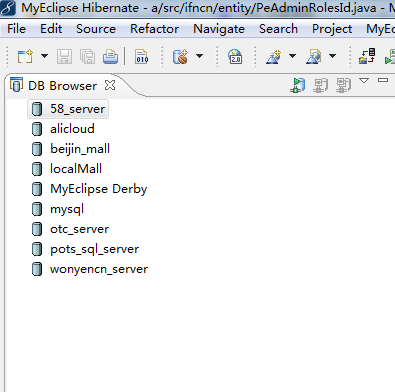395x392 pixels.
Task: Click the Print toolbar icon
Action: (110, 56)
